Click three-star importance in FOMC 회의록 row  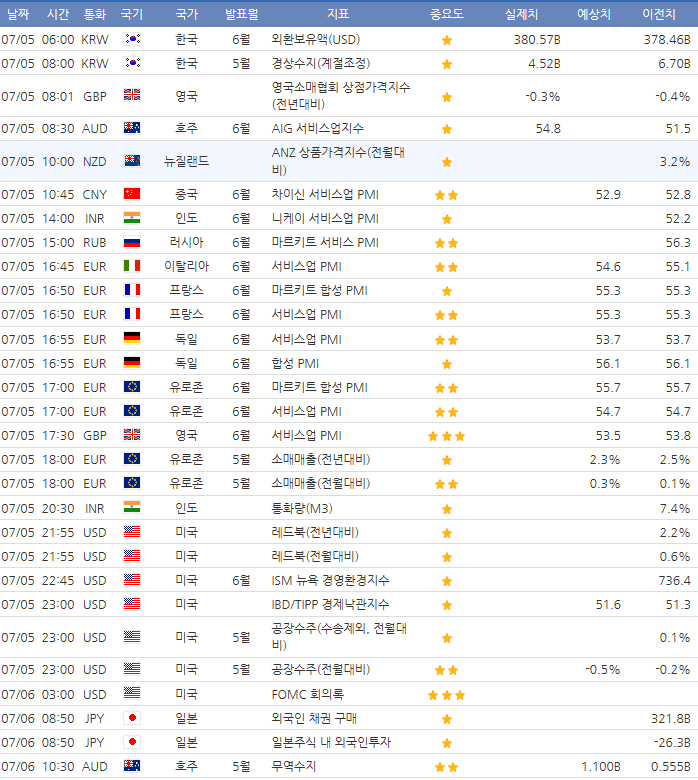point(446,695)
